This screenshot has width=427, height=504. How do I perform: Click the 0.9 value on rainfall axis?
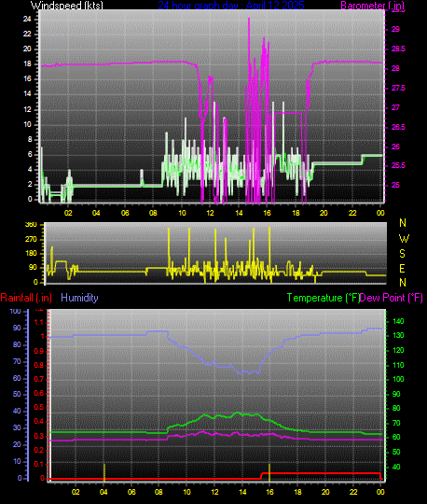pos(39,351)
